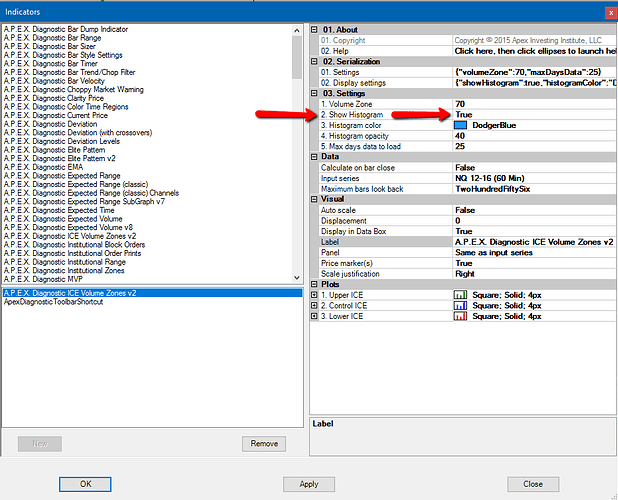Click the Displacement value 0

click(x=535, y=221)
